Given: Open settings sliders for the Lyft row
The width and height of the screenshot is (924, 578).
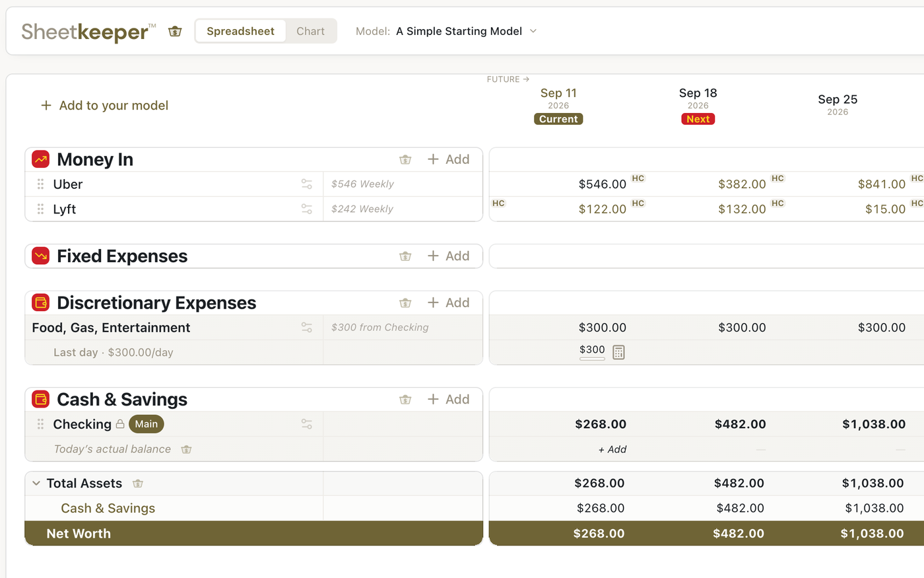Looking at the screenshot, I should (x=307, y=209).
